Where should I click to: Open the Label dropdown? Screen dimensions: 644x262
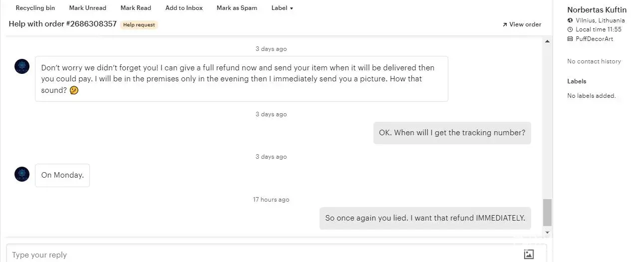pos(282,8)
